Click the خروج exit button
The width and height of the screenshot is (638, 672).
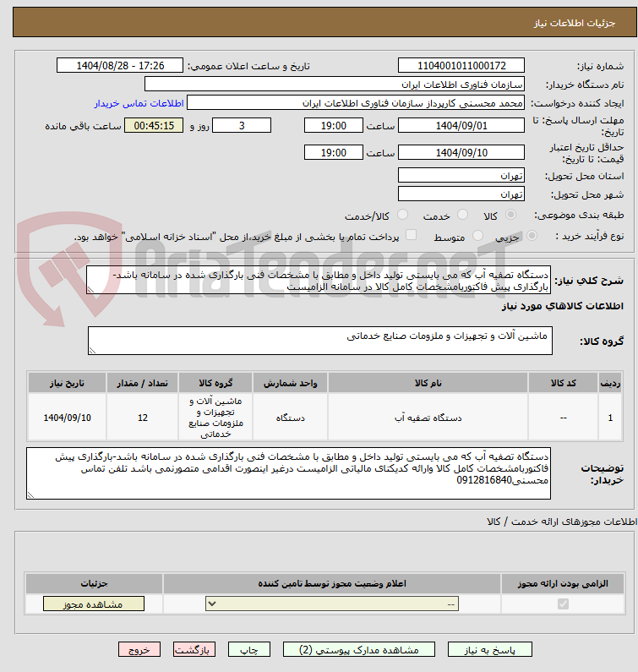coord(139,650)
